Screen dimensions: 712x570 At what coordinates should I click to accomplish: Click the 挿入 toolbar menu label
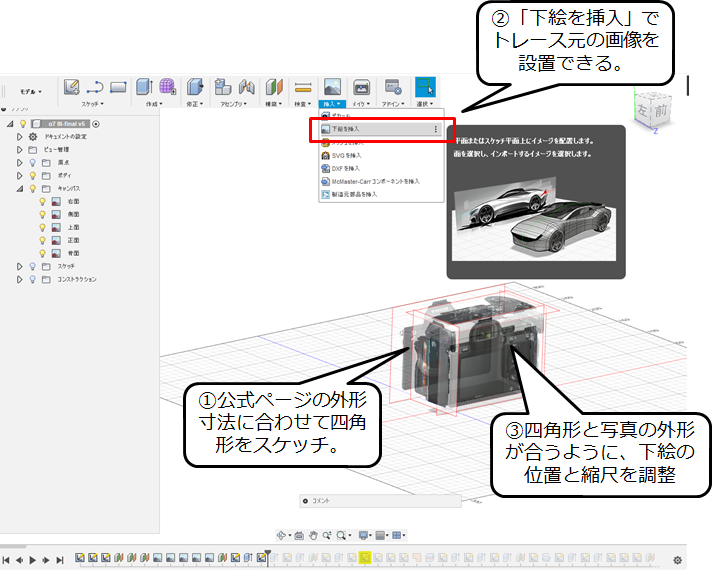click(x=332, y=104)
